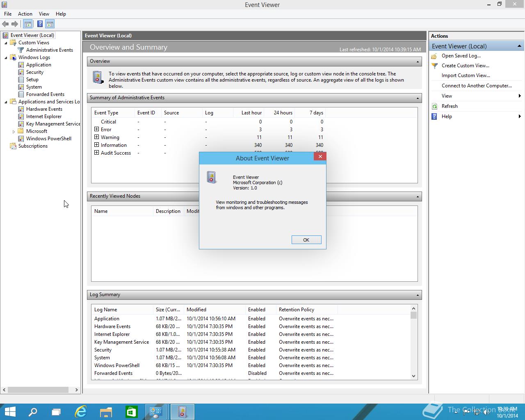Expand the Error event type row
Image resolution: width=525 pixels, height=420 pixels.
pos(96,129)
